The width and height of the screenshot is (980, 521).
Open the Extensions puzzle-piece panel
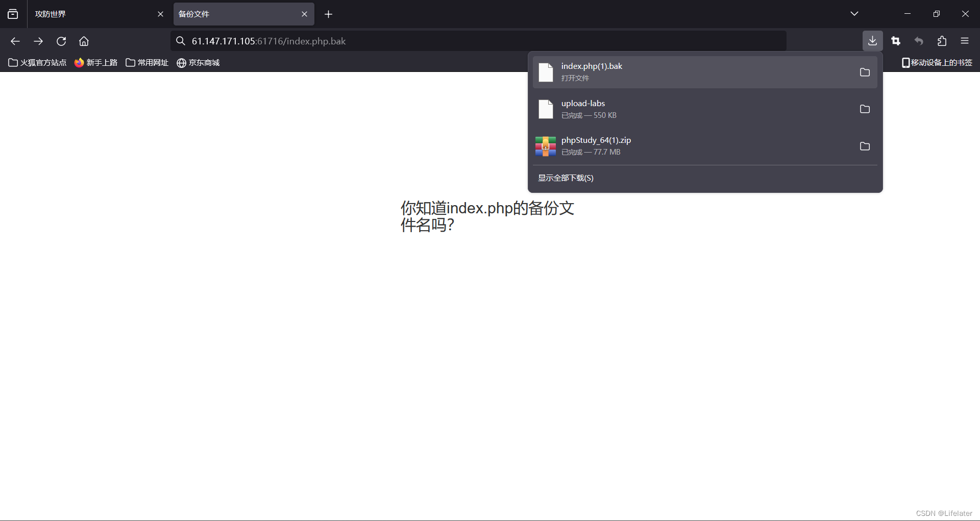942,41
